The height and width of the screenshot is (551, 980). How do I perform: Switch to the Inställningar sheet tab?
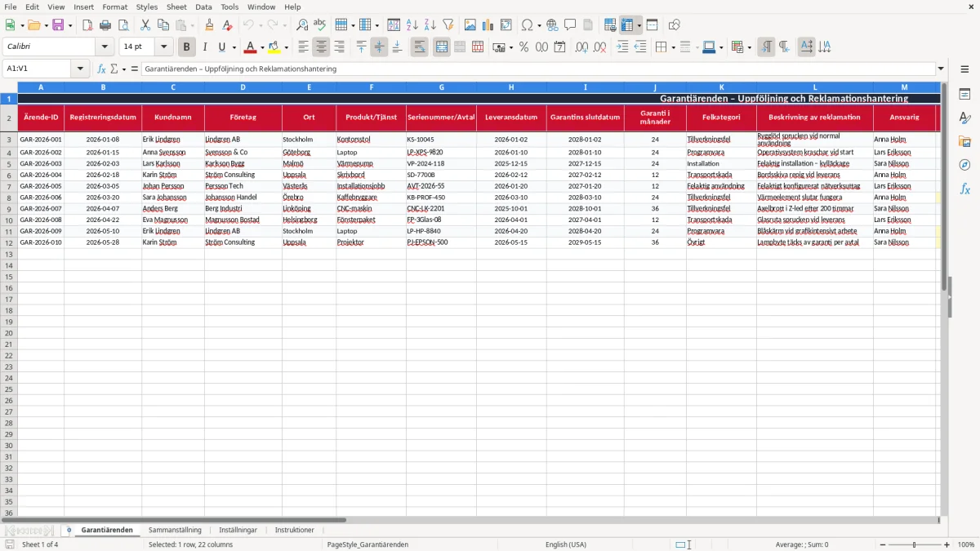coord(238,531)
